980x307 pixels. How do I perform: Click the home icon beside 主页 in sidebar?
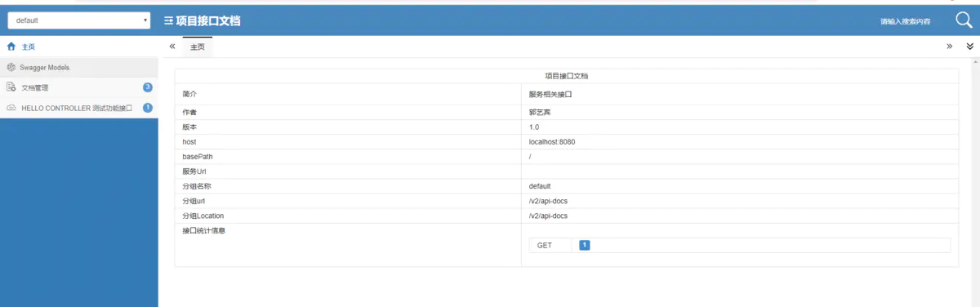[x=11, y=47]
